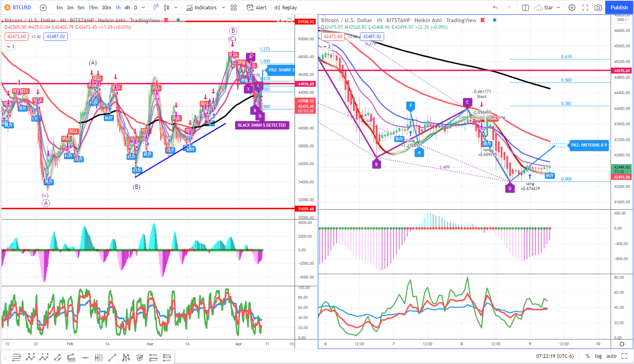Click the undo arrow
Image resolution: width=634 pixels, height=364 pixels.
pos(495,7)
